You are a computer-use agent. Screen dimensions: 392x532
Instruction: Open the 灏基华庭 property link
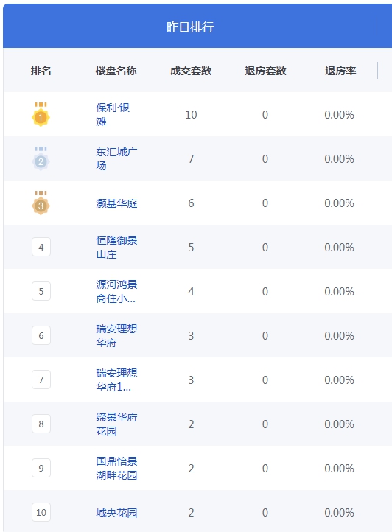(x=116, y=203)
